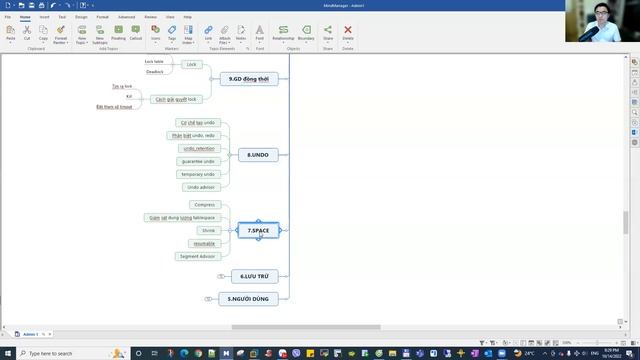Expand the collapsed 6.LƯU TRỮ branch

(x=220, y=276)
